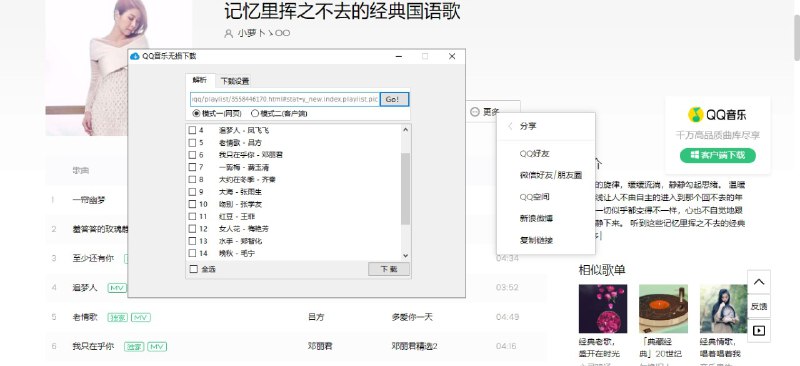Click the playlist author name 小萝卜
The image size is (800, 366).
click(264, 33)
